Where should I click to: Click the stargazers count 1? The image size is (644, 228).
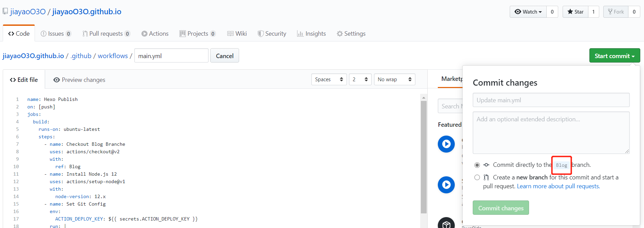(593, 12)
